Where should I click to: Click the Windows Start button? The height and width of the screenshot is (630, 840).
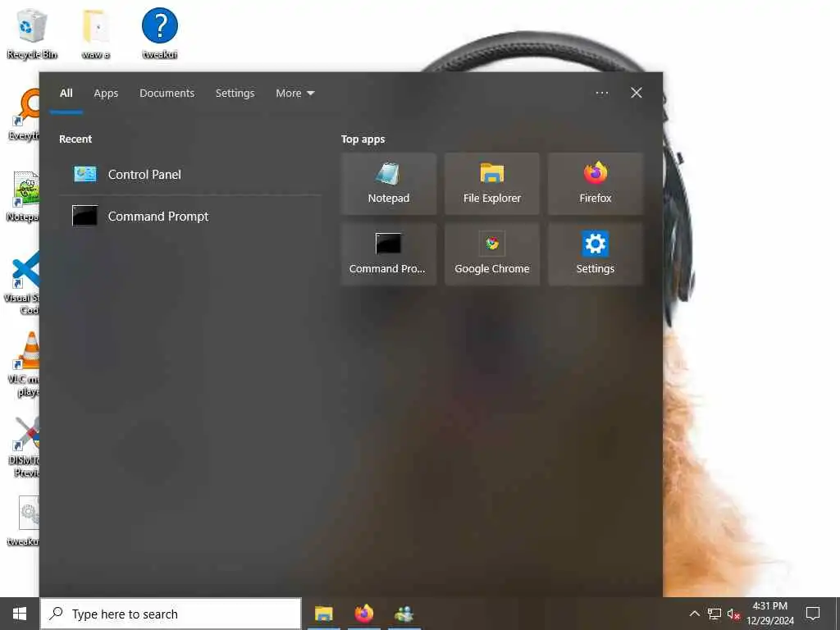click(20, 614)
